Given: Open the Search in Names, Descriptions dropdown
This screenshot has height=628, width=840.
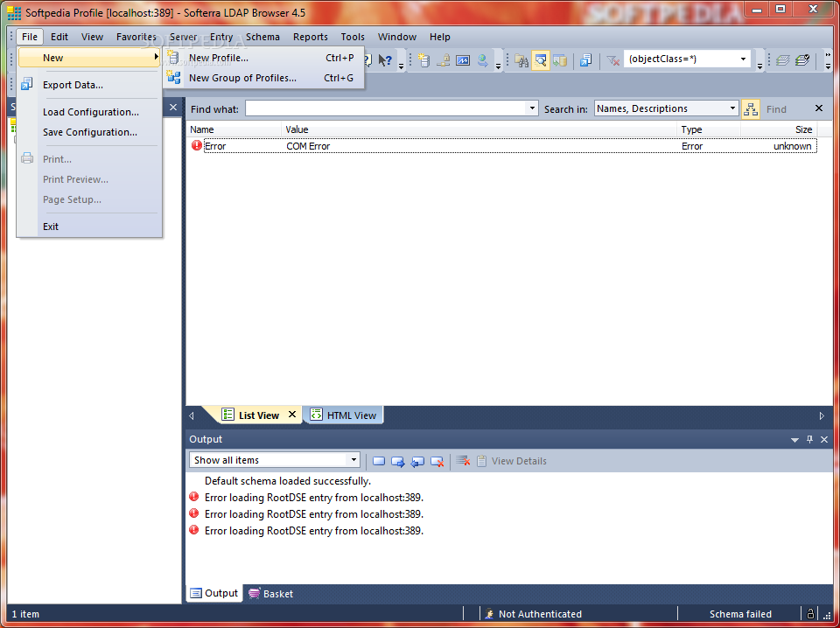Looking at the screenshot, I should pos(667,108).
